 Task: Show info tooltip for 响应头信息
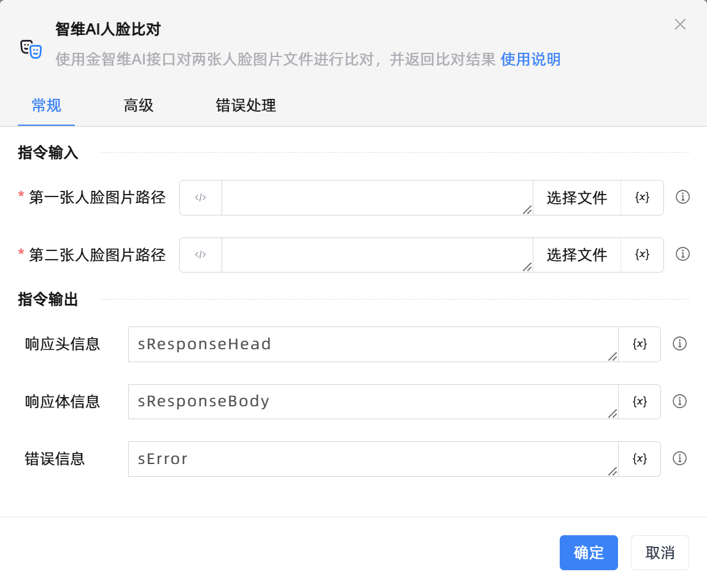(679, 344)
